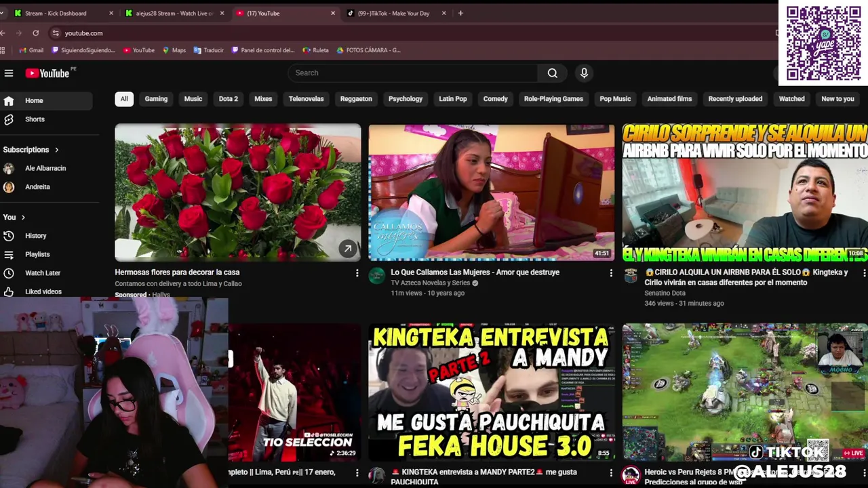Image resolution: width=868 pixels, height=488 pixels.
Task: Select the Recently uploaded filter chip
Action: tap(735, 99)
